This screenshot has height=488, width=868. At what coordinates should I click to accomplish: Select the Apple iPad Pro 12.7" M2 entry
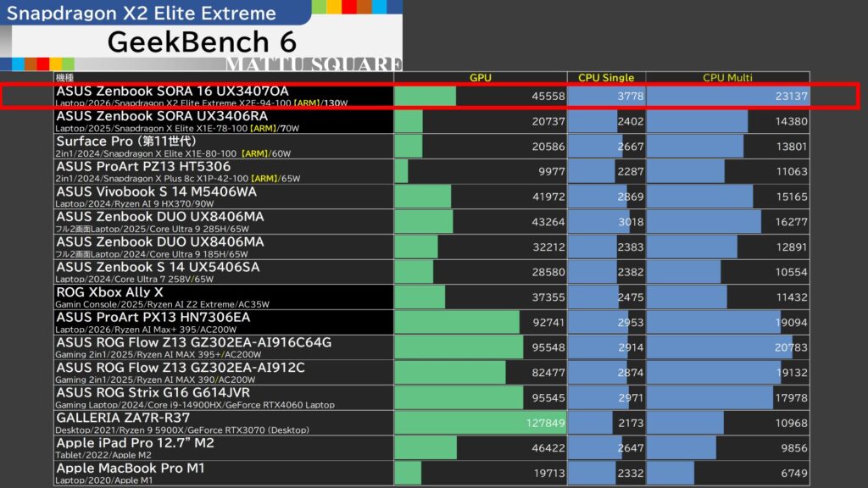click(135, 443)
